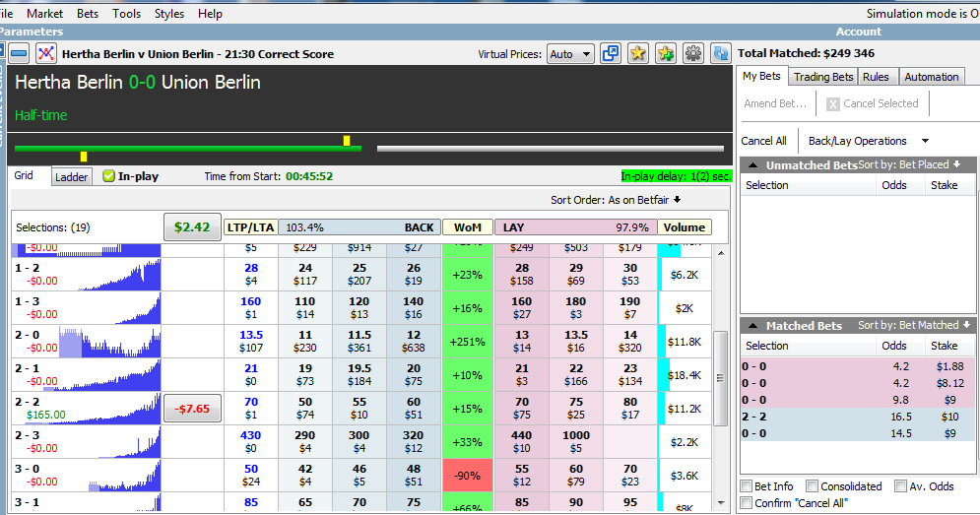Open Sort by: Bet Matched dropdown
The height and width of the screenshot is (515, 980).
coord(914,325)
